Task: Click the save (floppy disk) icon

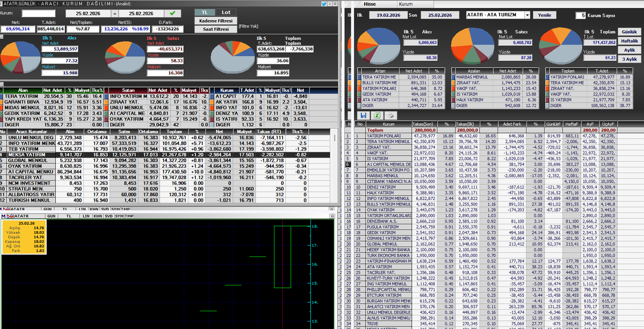Action: (x=363, y=116)
